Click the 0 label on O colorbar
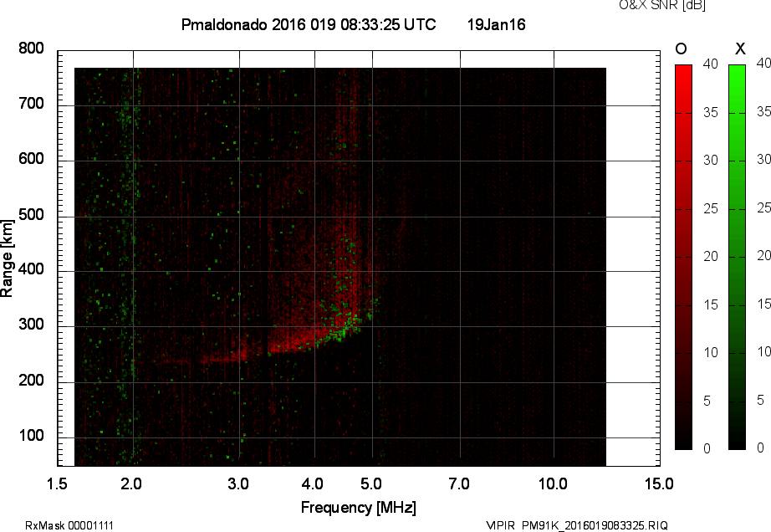Image resolution: width=771 pixels, height=532 pixels. coord(707,448)
